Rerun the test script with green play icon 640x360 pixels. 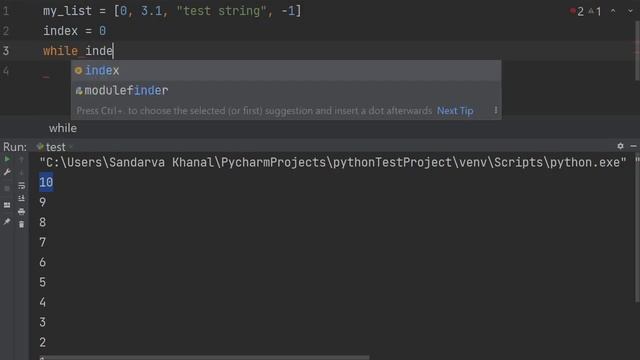click(7, 159)
